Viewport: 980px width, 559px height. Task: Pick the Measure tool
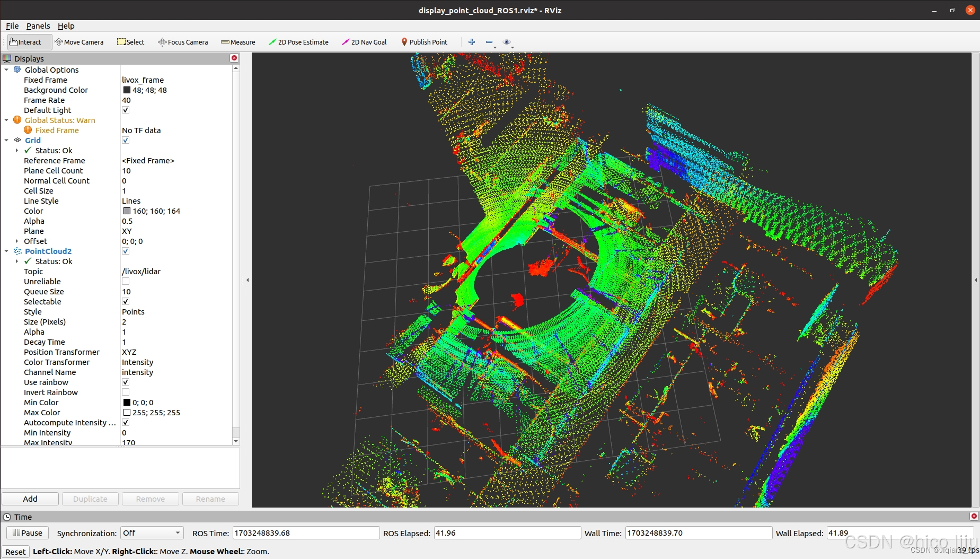[x=238, y=42]
